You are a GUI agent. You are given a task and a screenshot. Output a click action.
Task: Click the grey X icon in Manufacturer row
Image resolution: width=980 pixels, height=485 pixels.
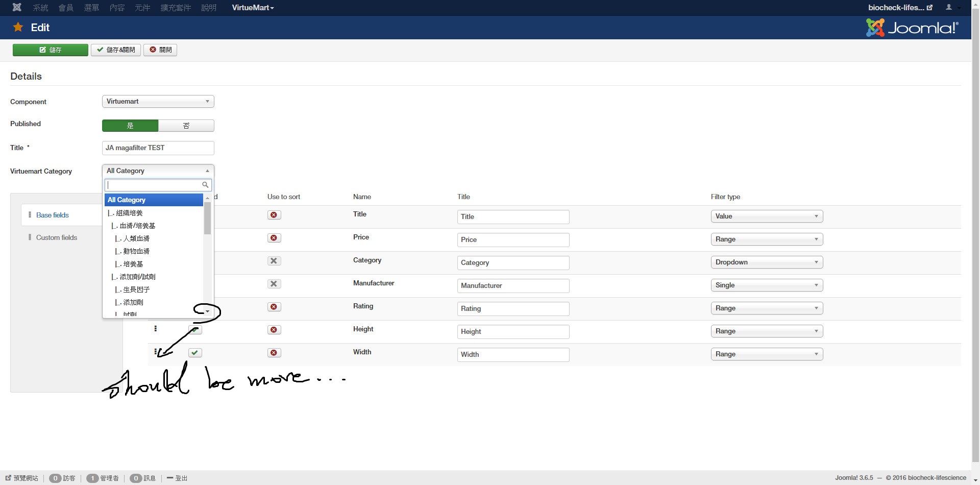click(274, 284)
